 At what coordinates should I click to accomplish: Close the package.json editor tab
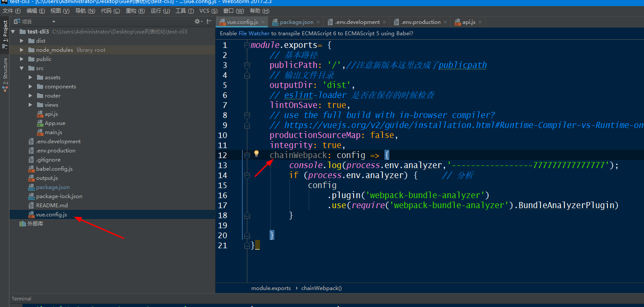[318, 22]
